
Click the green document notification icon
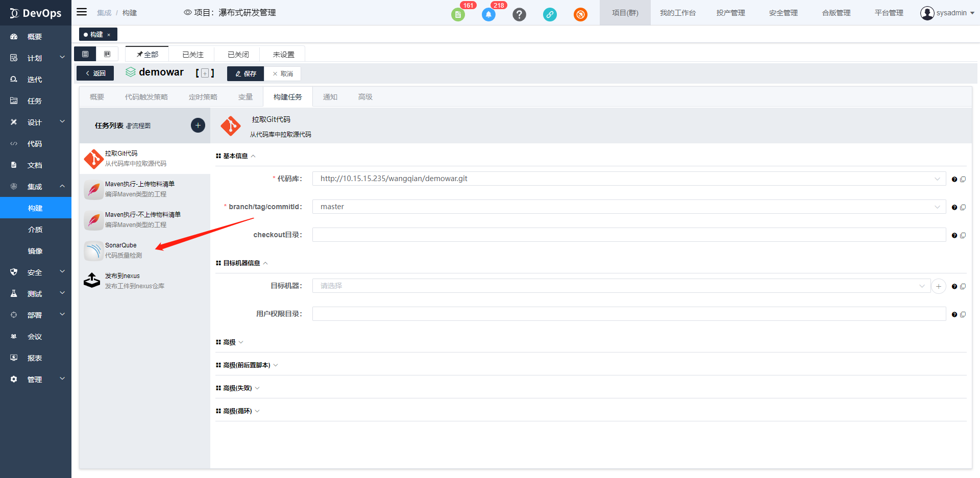point(458,15)
